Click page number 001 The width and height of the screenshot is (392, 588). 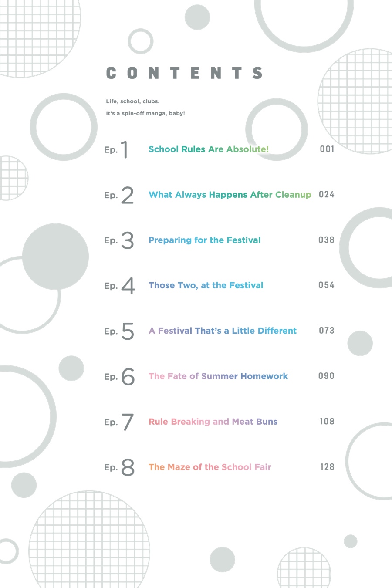click(x=327, y=149)
